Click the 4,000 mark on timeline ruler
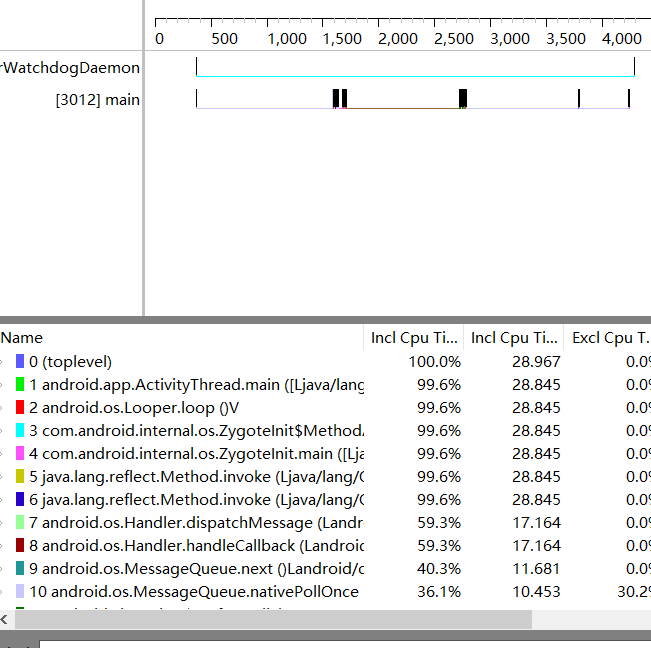 coord(622,39)
